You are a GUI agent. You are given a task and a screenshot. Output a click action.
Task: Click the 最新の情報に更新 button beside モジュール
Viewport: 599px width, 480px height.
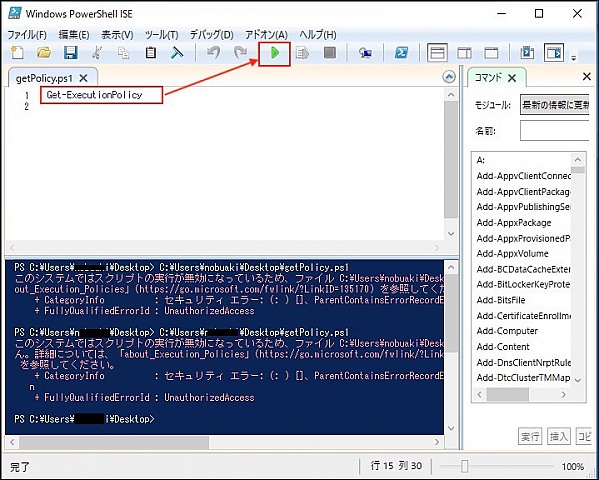pyautogui.click(x=554, y=105)
